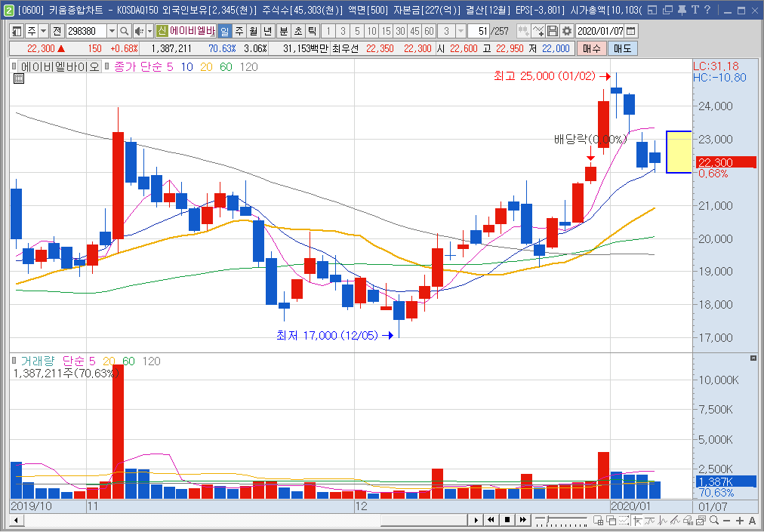764x532 pixels.
Task: Toggle the left sidebar panel icon
Action: click(x=17, y=32)
